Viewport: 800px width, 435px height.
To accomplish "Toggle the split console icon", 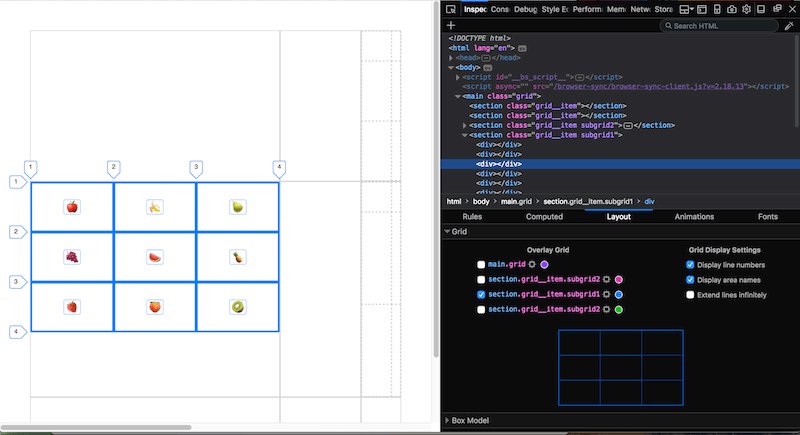I will tap(702, 9).
